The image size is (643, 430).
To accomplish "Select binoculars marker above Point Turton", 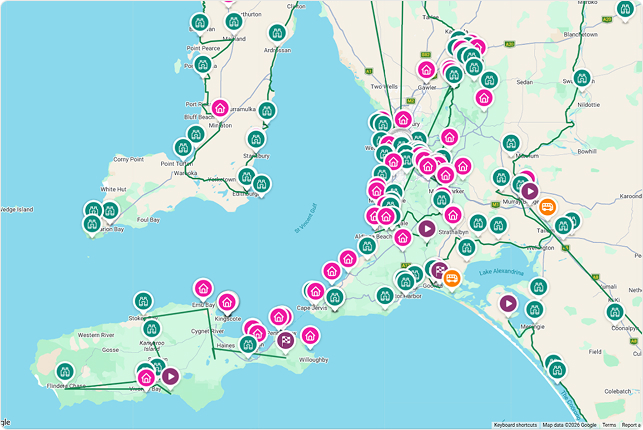I will click(x=183, y=148).
